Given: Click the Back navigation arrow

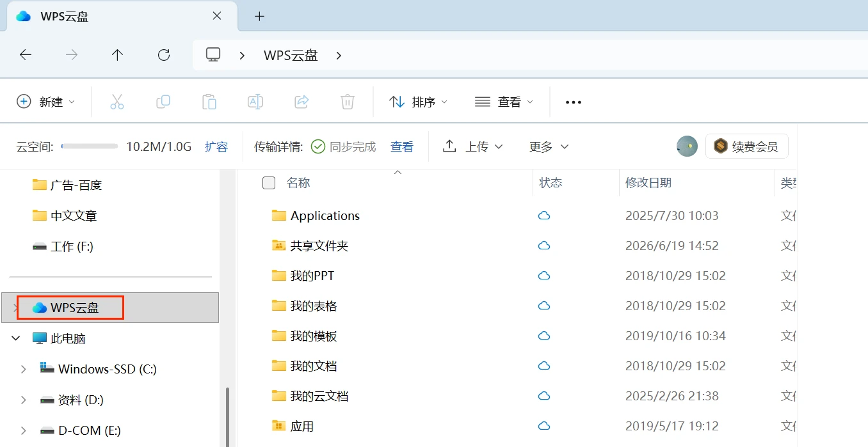Looking at the screenshot, I should tap(26, 55).
